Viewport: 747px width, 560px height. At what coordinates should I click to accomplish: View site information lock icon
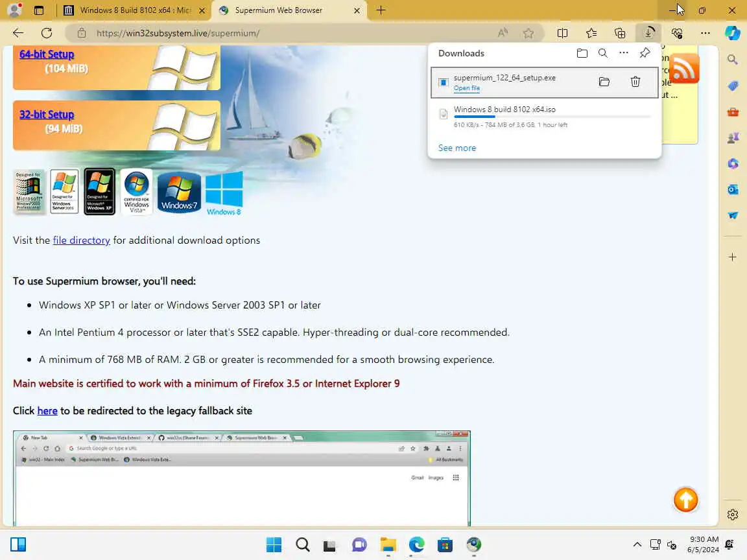[82, 33]
